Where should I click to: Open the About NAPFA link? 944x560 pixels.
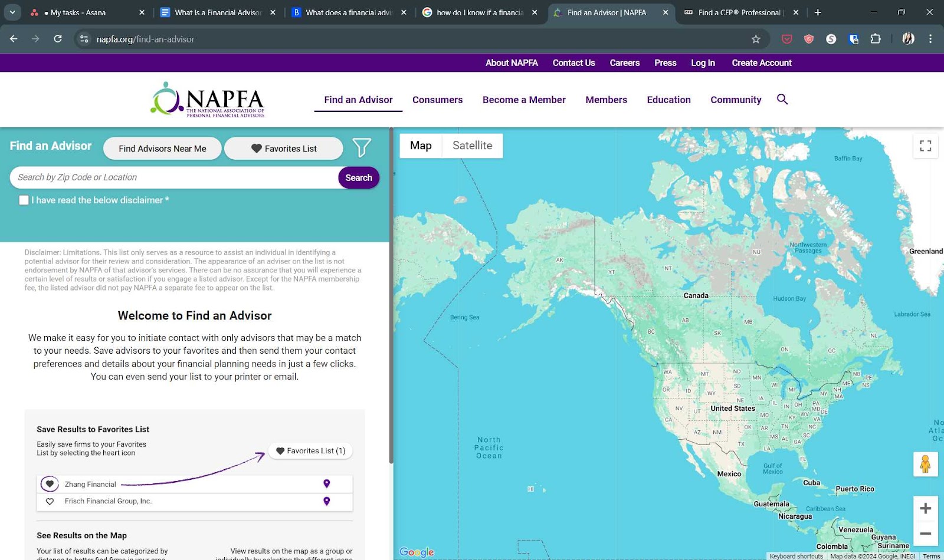[512, 63]
